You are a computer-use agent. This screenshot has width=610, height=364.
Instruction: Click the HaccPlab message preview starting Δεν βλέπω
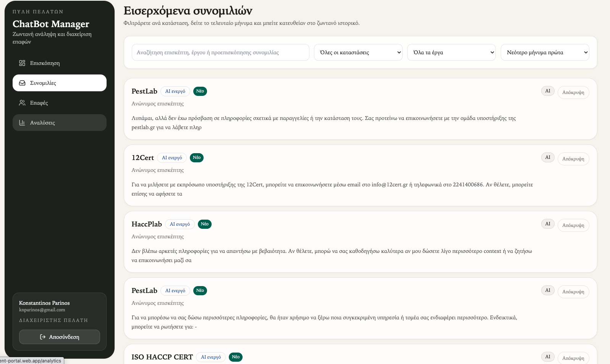(x=332, y=256)
